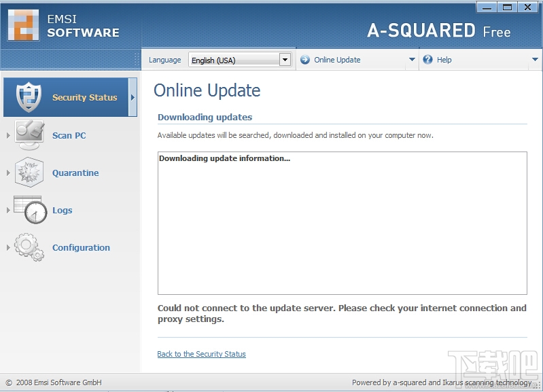
Task: Click the 'Language' label
Action: pyautogui.click(x=165, y=60)
